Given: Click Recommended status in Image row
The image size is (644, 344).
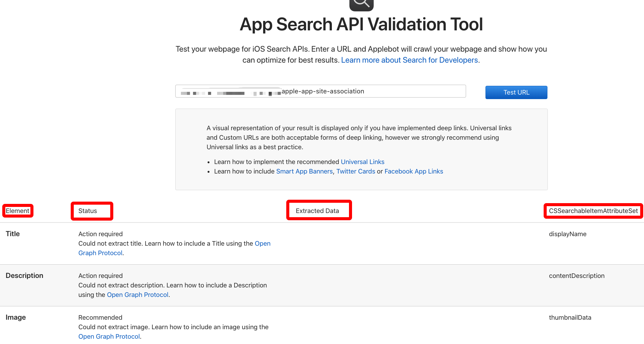Looking at the screenshot, I should (100, 317).
